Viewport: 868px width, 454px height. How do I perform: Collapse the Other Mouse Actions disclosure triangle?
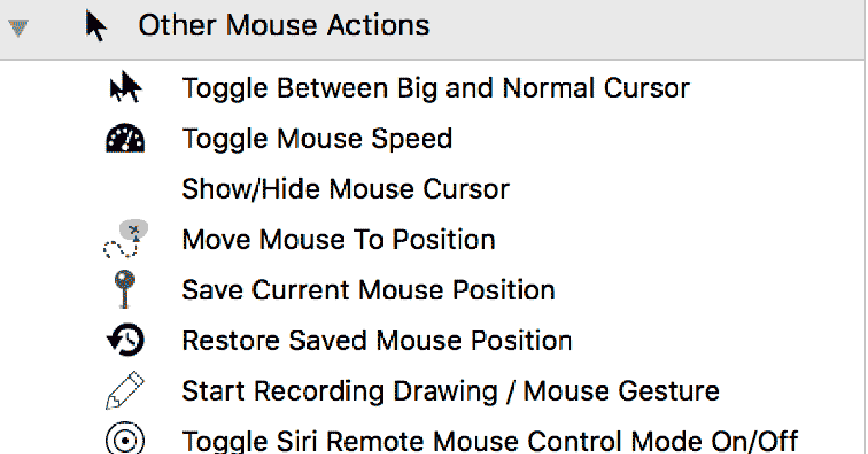17,28
